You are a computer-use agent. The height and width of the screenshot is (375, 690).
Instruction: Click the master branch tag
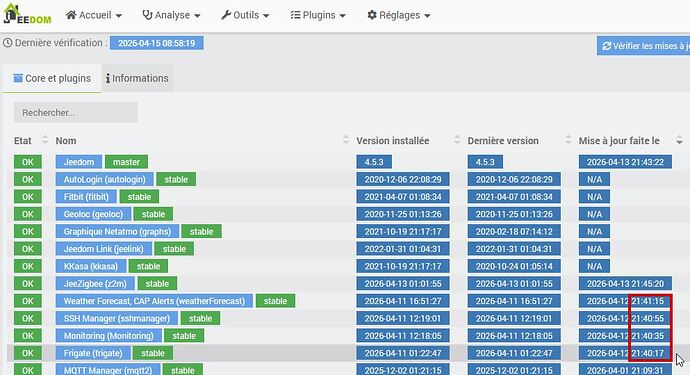[126, 162]
